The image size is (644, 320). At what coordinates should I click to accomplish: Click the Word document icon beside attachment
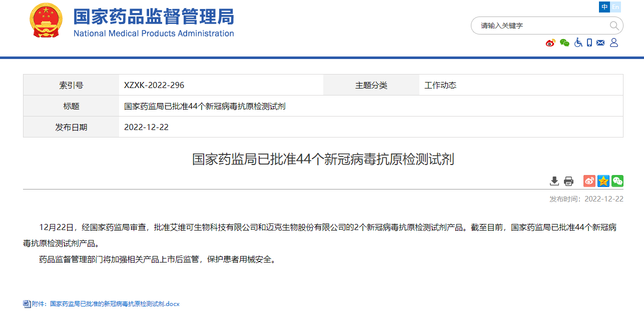click(27, 304)
